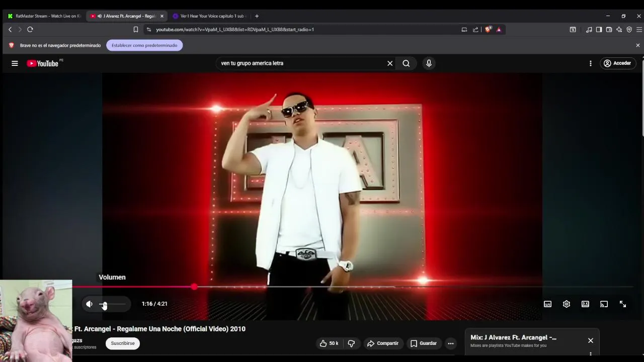The image size is (644, 362).
Task: Open the Brave playlist music icon
Action: click(x=589, y=30)
